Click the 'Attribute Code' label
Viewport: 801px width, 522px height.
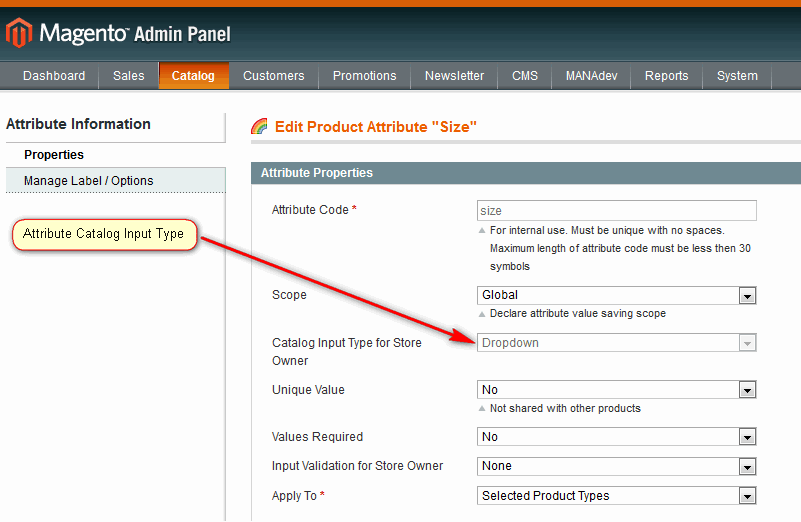pos(310,210)
